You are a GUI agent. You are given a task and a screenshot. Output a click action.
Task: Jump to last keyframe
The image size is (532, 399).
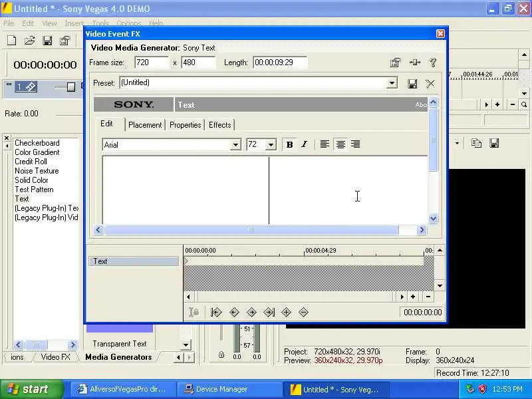tap(269, 312)
